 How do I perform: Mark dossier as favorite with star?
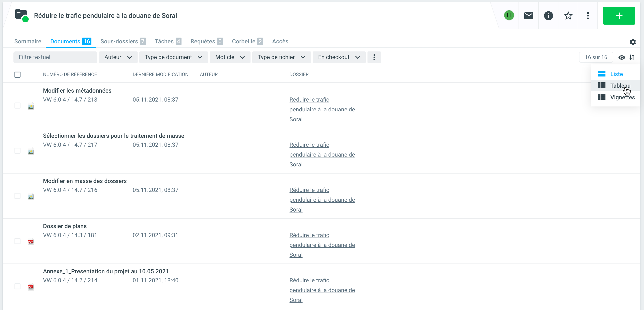click(x=568, y=16)
